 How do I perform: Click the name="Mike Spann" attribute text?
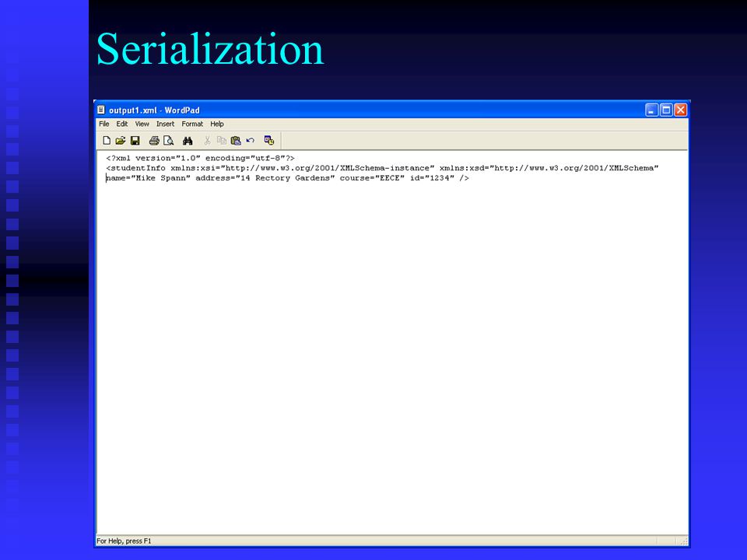coord(148,178)
